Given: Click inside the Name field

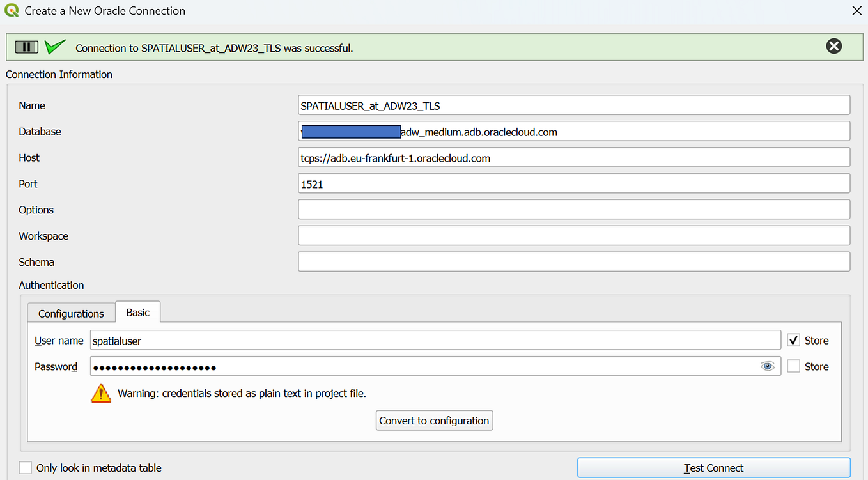Looking at the screenshot, I should point(574,105).
